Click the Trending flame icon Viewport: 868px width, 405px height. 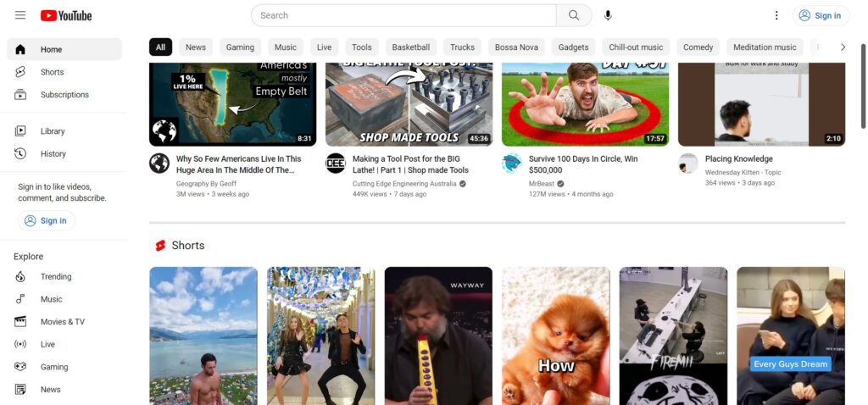[x=20, y=277]
